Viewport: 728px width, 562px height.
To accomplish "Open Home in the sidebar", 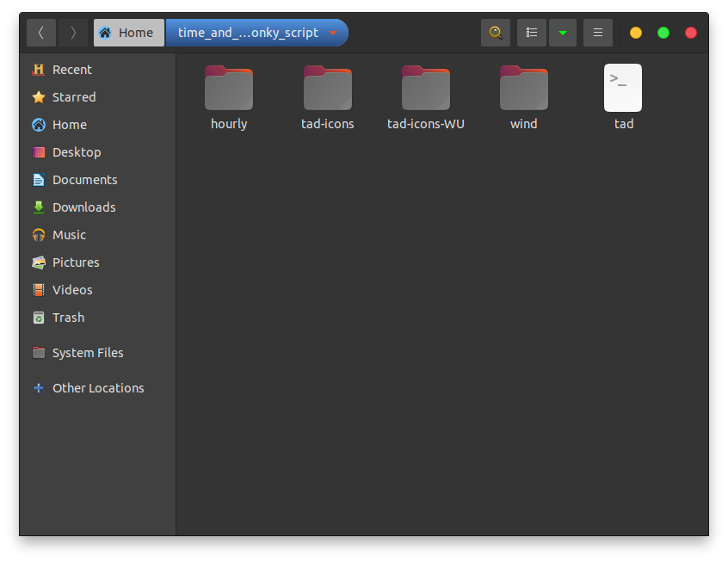I will 97,125.
